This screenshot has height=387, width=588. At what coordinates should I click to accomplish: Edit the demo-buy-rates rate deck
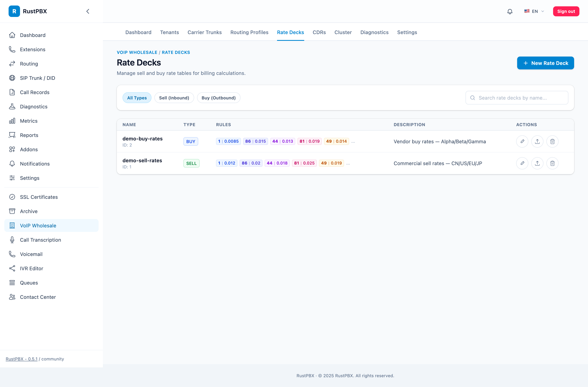pyautogui.click(x=522, y=141)
